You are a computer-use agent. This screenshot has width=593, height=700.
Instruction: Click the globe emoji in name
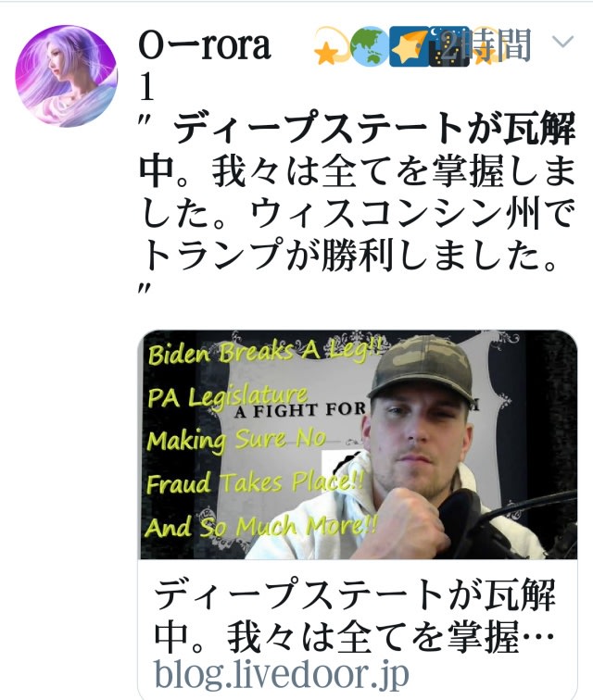(369, 46)
